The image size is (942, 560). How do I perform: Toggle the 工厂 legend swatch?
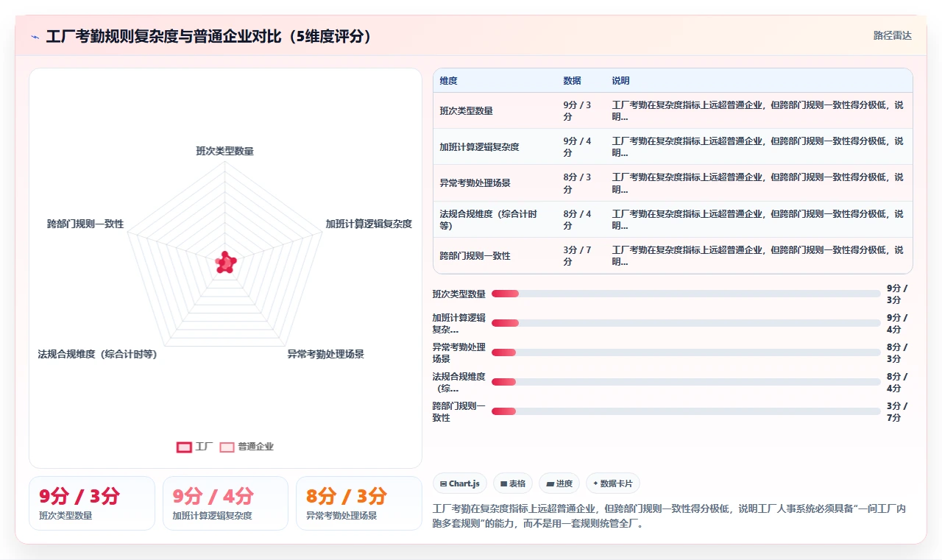[184, 447]
